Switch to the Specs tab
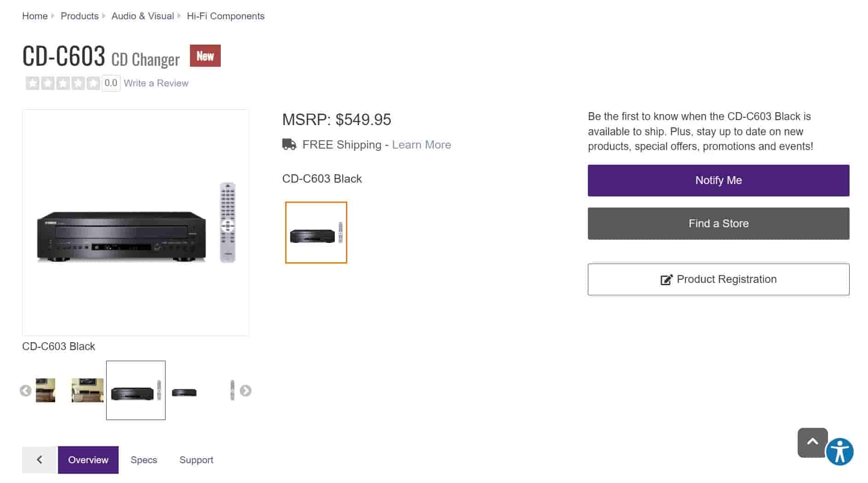This screenshot has height=483, width=868. pyautogui.click(x=144, y=460)
